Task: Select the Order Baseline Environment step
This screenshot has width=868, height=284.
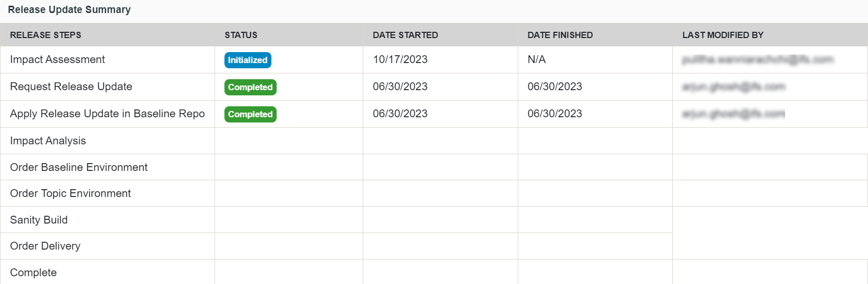Action: point(79,167)
